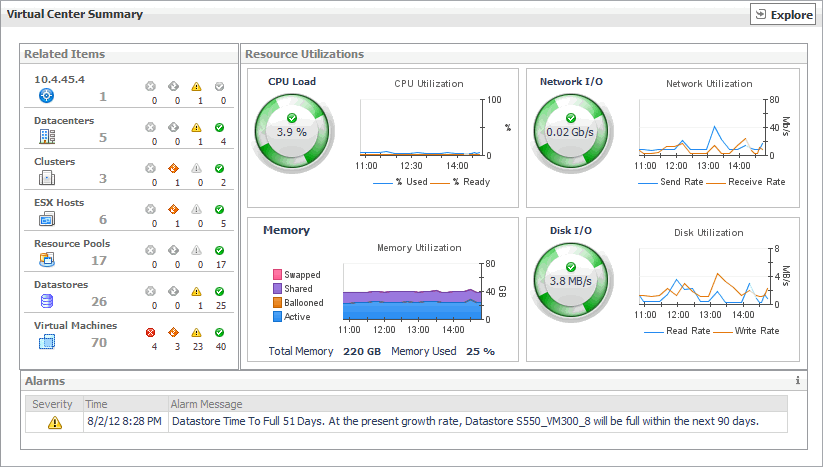Click the Active blue legend swatch
The width and height of the screenshot is (823, 467).
277,316
